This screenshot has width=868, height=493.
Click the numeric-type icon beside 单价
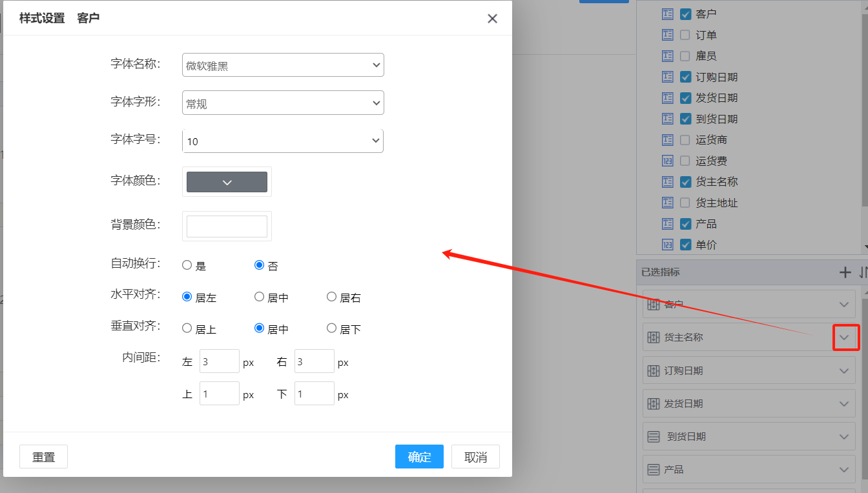(x=668, y=245)
